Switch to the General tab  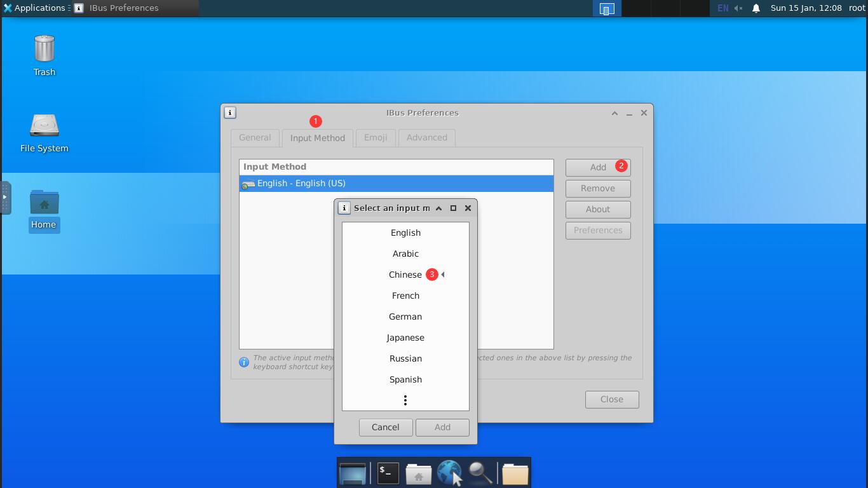pos(255,137)
